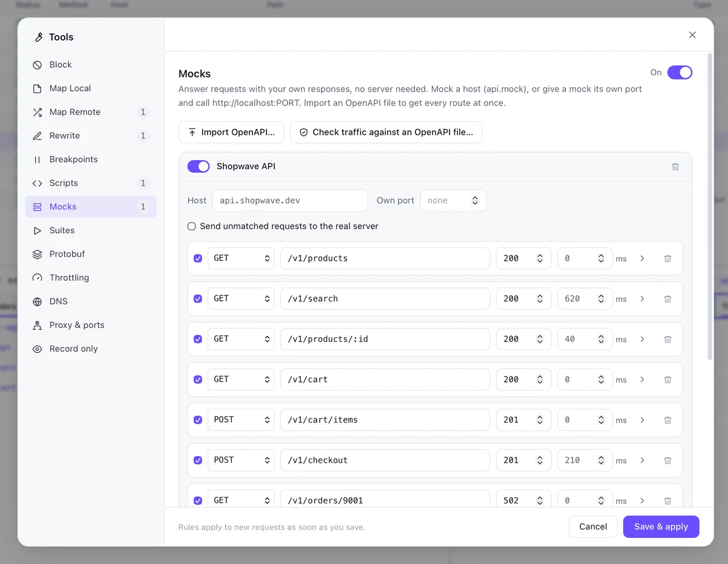
Task: Delete the /v1/search route
Action: [667, 299]
